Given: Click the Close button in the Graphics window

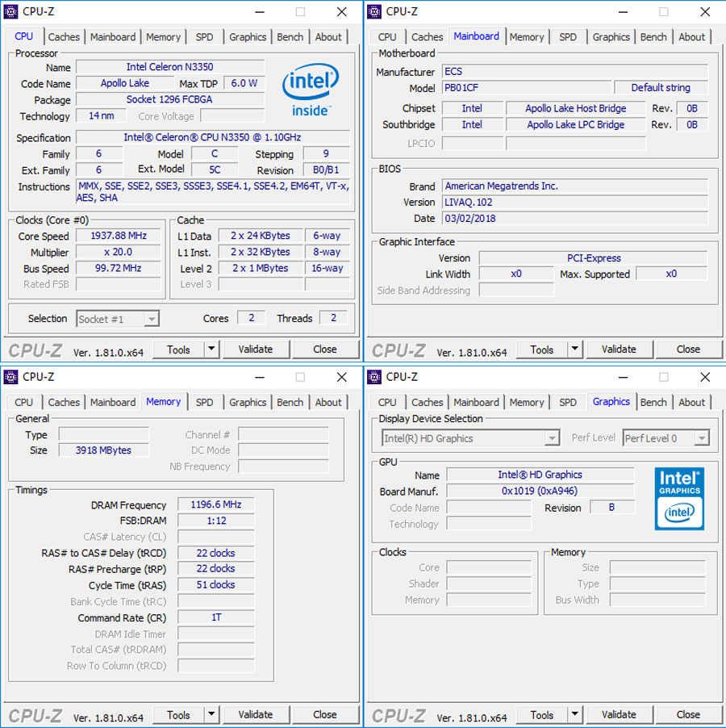Looking at the screenshot, I should pyautogui.click(x=688, y=714).
